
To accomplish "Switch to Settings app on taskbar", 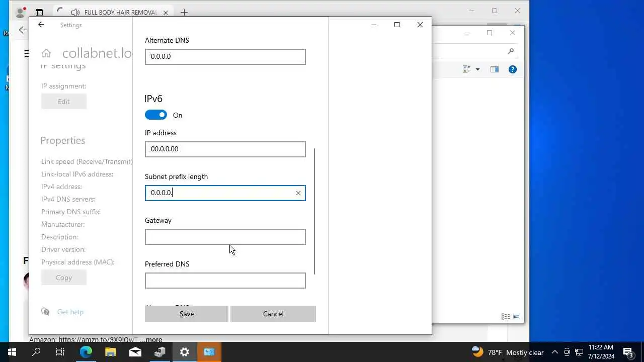I will tap(184, 352).
